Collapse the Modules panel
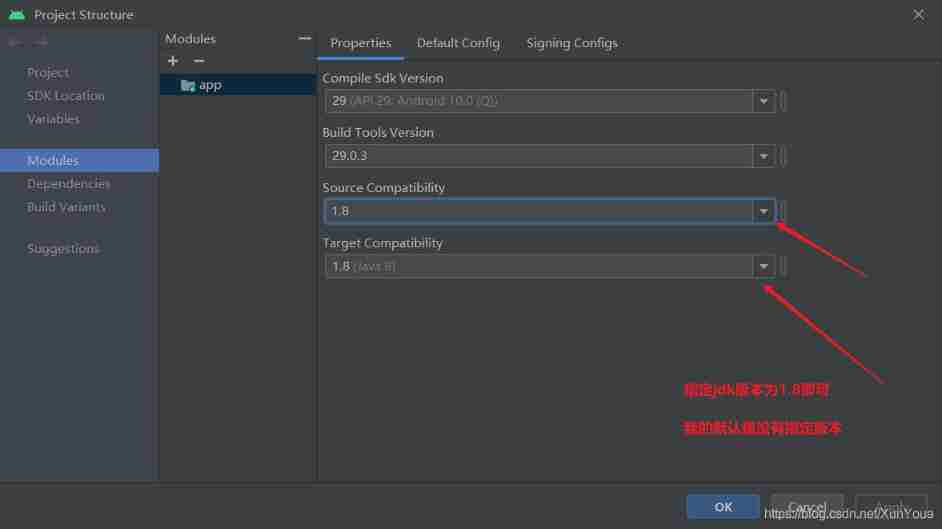Image resolution: width=942 pixels, height=529 pixels. click(x=305, y=38)
